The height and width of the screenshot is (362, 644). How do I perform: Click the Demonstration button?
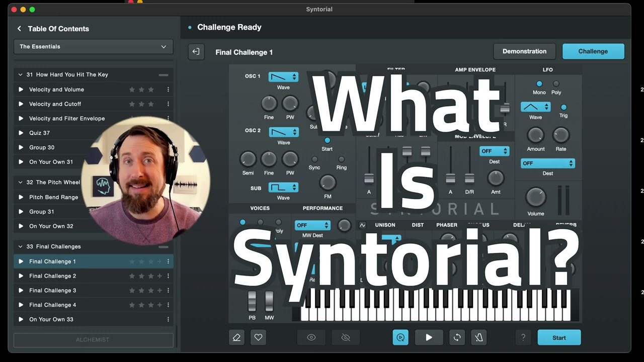(x=524, y=51)
